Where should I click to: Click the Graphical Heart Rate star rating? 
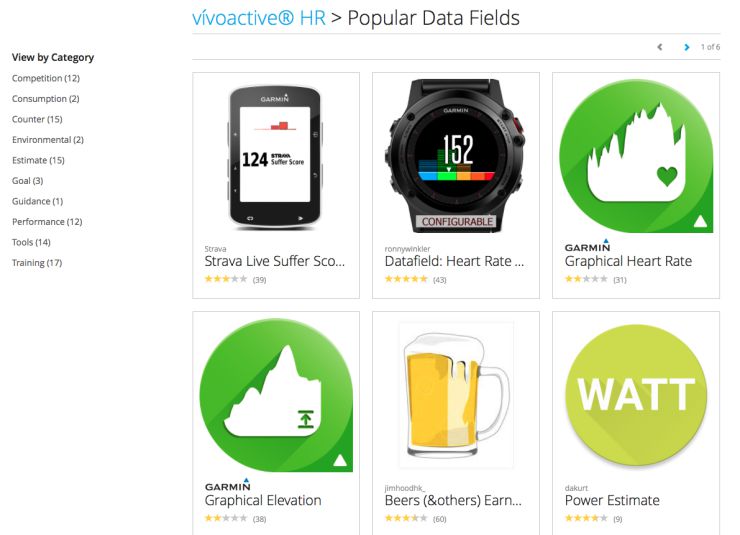pyautogui.click(x=586, y=279)
